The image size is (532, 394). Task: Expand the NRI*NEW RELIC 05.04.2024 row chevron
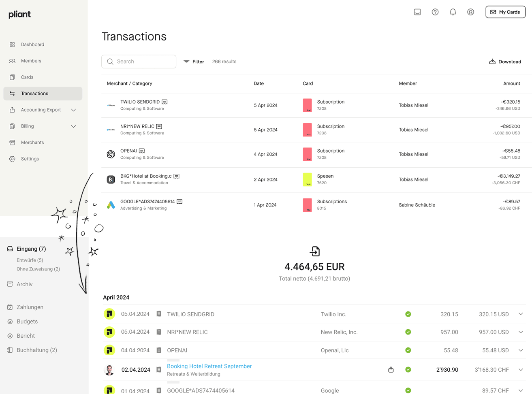pyautogui.click(x=521, y=332)
